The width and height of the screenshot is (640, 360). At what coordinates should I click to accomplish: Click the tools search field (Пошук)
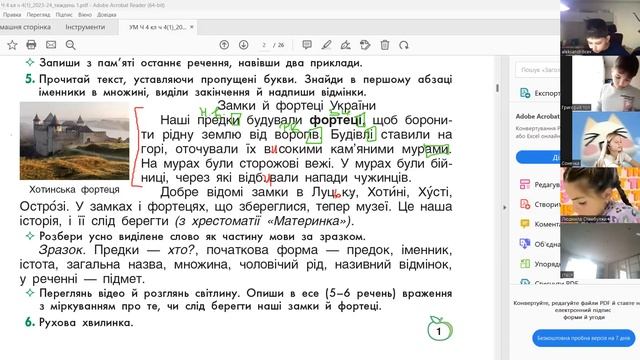click(x=538, y=70)
